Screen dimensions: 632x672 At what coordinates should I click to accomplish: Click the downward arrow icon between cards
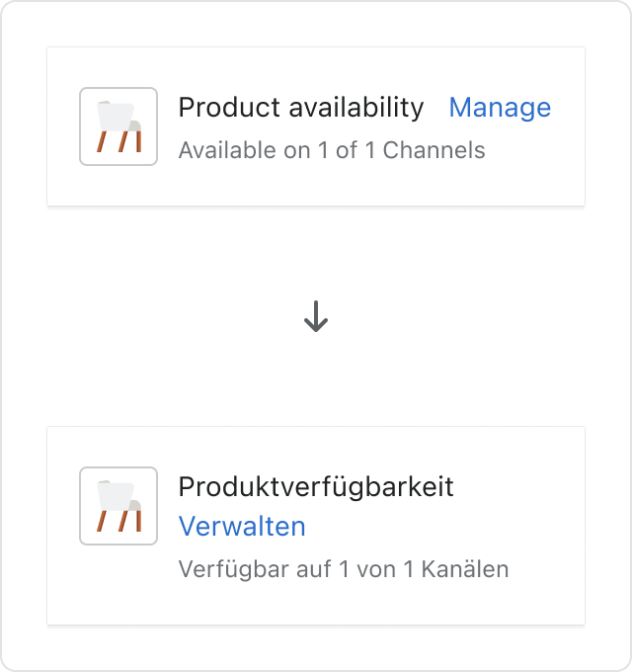(316, 316)
